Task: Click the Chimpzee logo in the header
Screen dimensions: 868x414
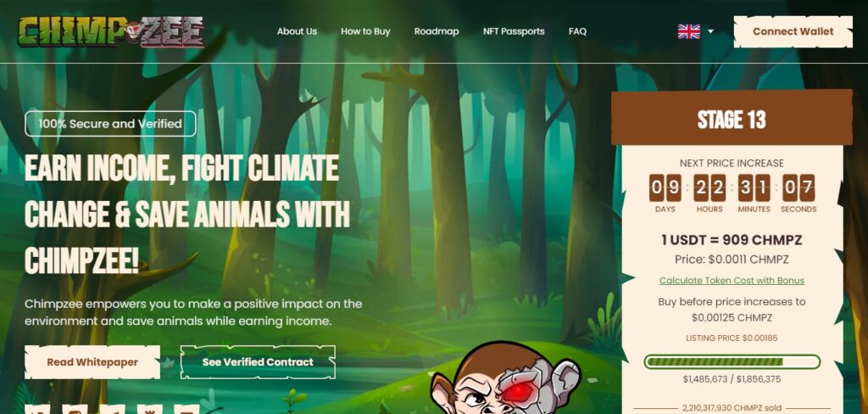Action: [x=111, y=31]
